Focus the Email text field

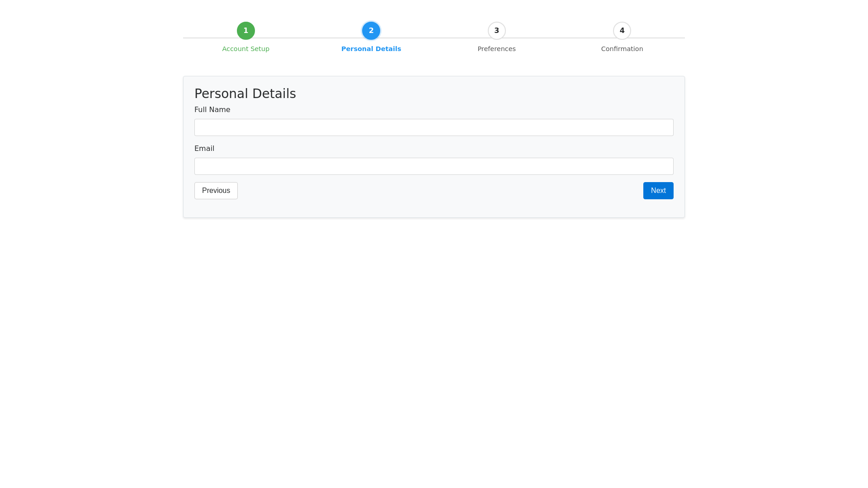[434, 166]
